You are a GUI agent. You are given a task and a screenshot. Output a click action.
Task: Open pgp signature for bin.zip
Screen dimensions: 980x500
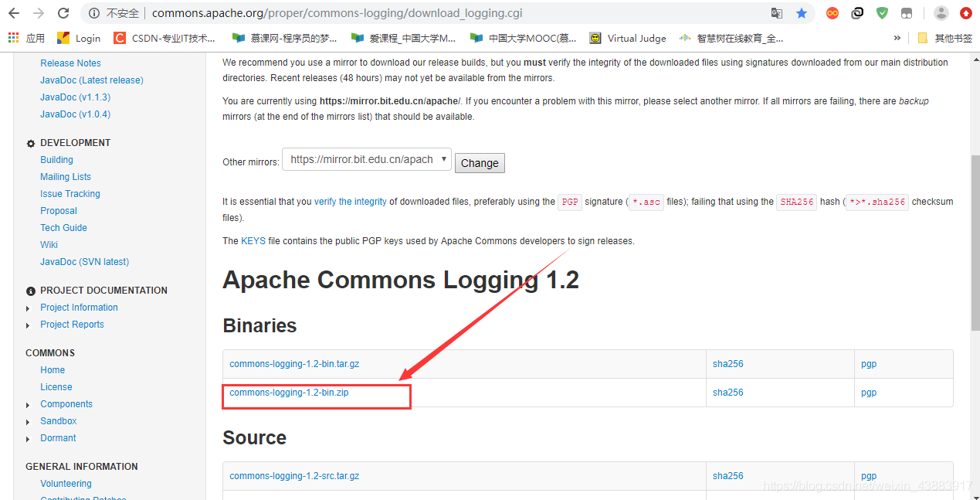[x=869, y=393]
